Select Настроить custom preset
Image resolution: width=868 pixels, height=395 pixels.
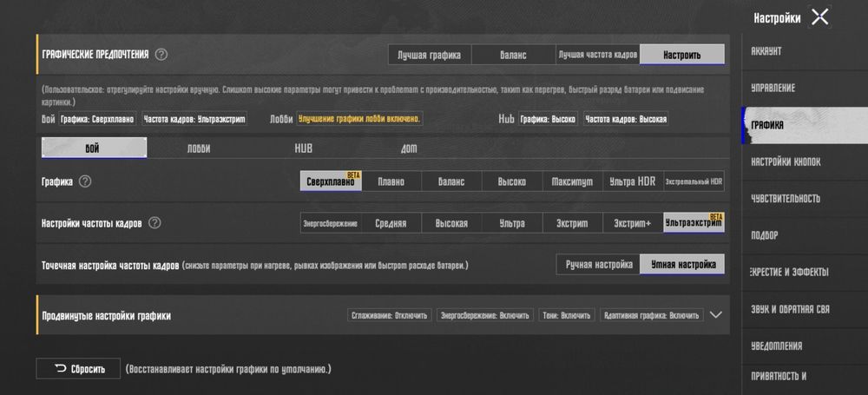click(x=682, y=55)
